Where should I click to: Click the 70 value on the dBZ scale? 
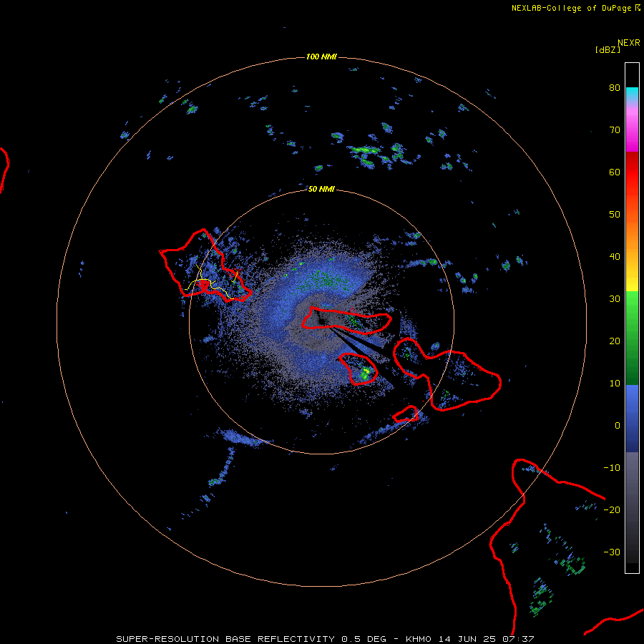coord(615,130)
